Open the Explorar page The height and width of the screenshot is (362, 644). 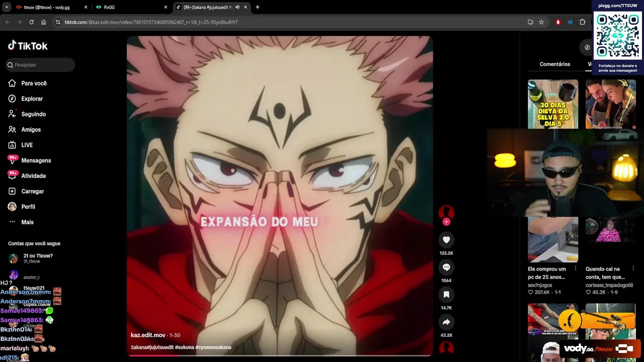coord(32,99)
